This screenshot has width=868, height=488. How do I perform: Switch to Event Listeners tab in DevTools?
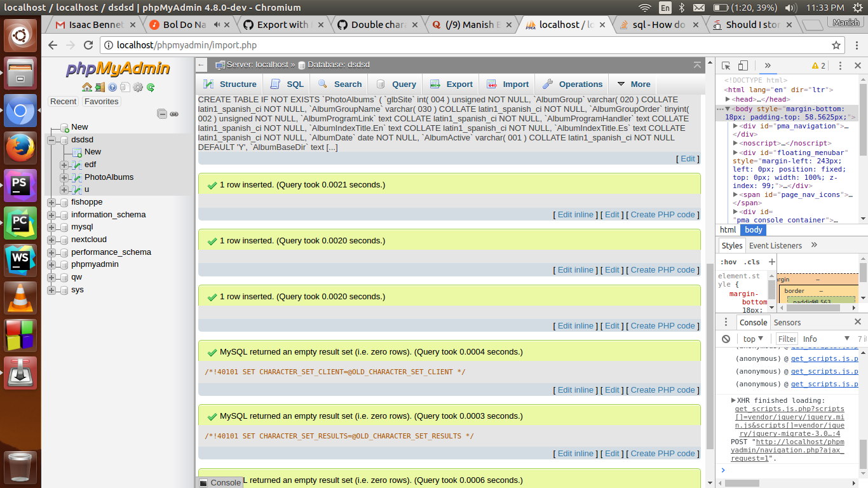tap(775, 245)
